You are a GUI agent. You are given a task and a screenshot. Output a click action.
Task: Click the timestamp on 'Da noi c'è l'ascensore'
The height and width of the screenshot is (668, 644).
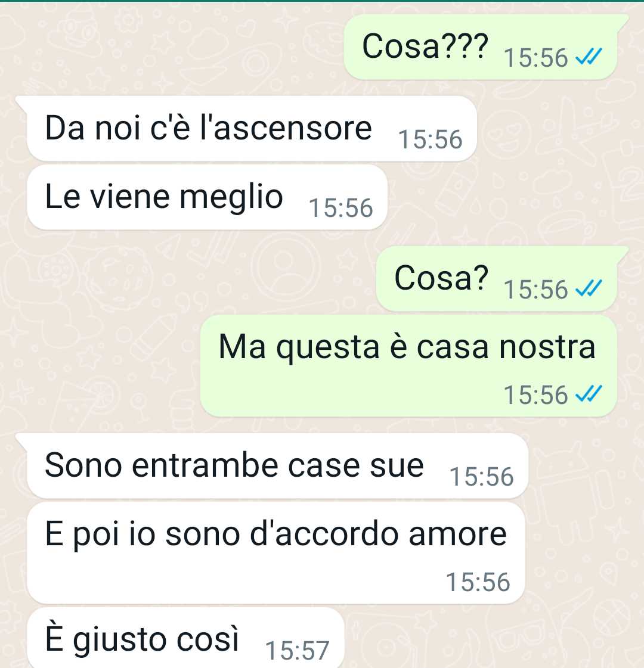point(430,139)
